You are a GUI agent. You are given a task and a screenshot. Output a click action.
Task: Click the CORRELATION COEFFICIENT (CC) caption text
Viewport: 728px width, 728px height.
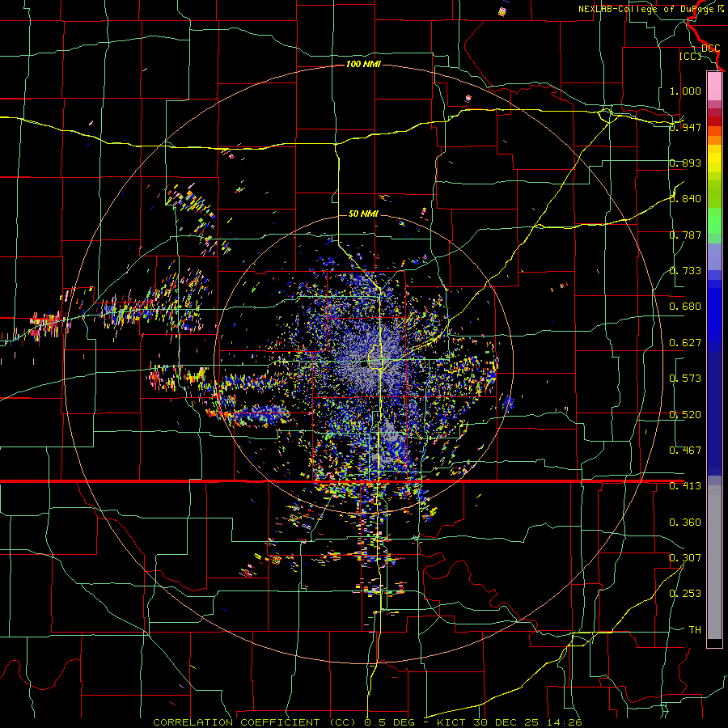click(x=255, y=722)
